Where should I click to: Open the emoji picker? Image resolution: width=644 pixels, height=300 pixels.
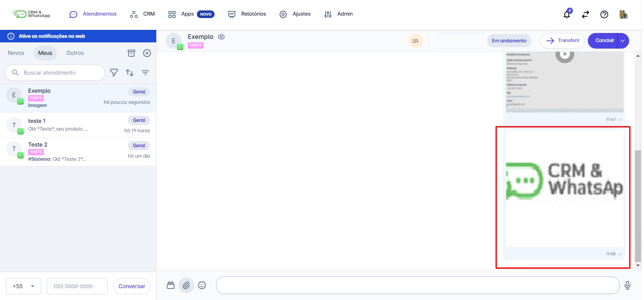pyautogui.click(x=202, y=285)
